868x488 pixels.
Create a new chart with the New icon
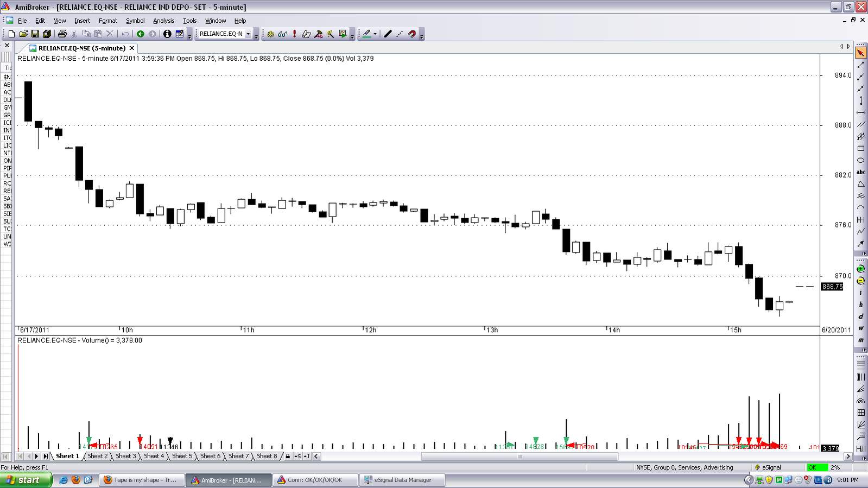coord(11,34)
